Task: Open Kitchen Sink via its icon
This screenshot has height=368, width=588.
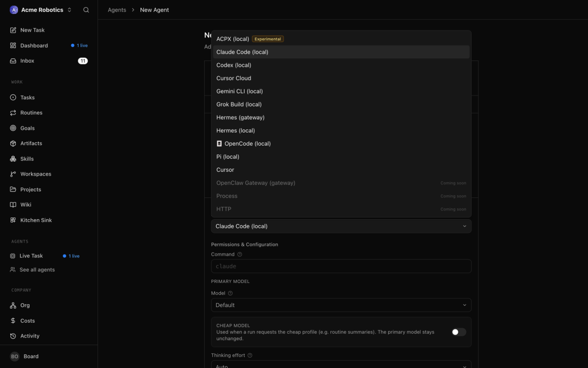Action: [13, 220]
